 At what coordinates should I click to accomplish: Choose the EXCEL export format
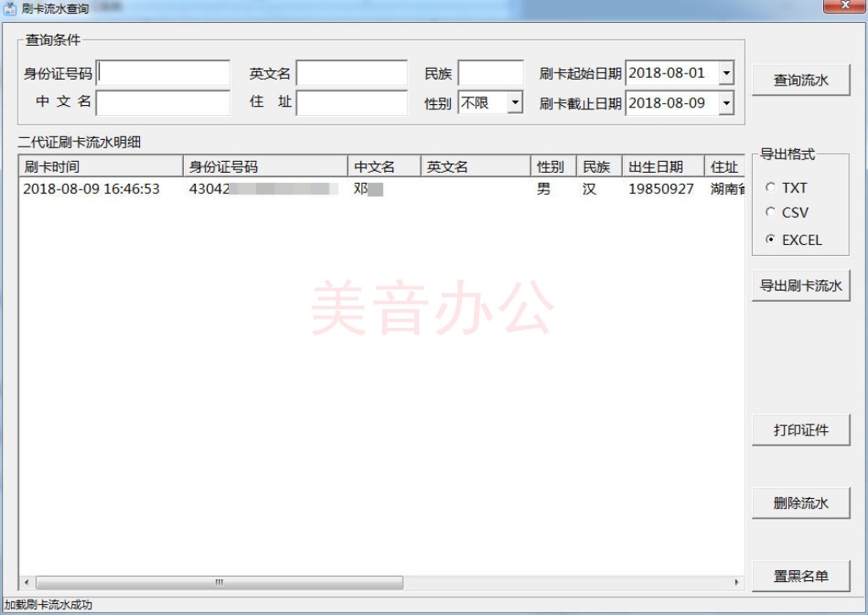771,240
